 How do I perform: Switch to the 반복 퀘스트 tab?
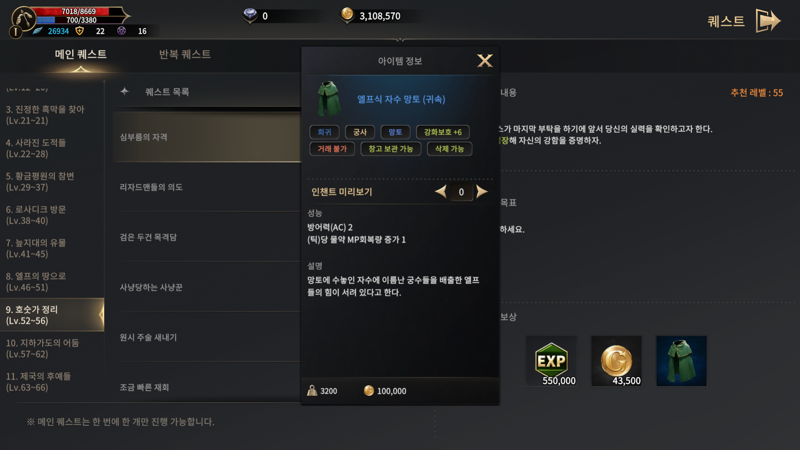click(x=185, y=54)
